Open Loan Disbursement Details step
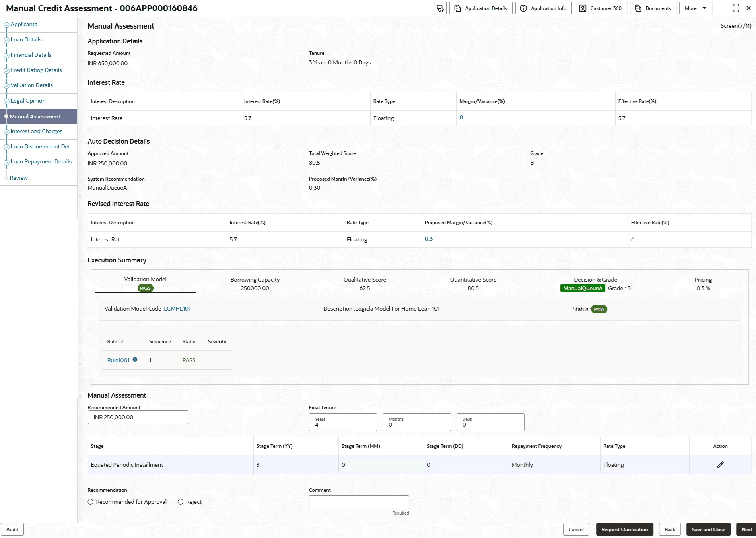Viewport: 756px width, 538px height. [x=42, y=147]
